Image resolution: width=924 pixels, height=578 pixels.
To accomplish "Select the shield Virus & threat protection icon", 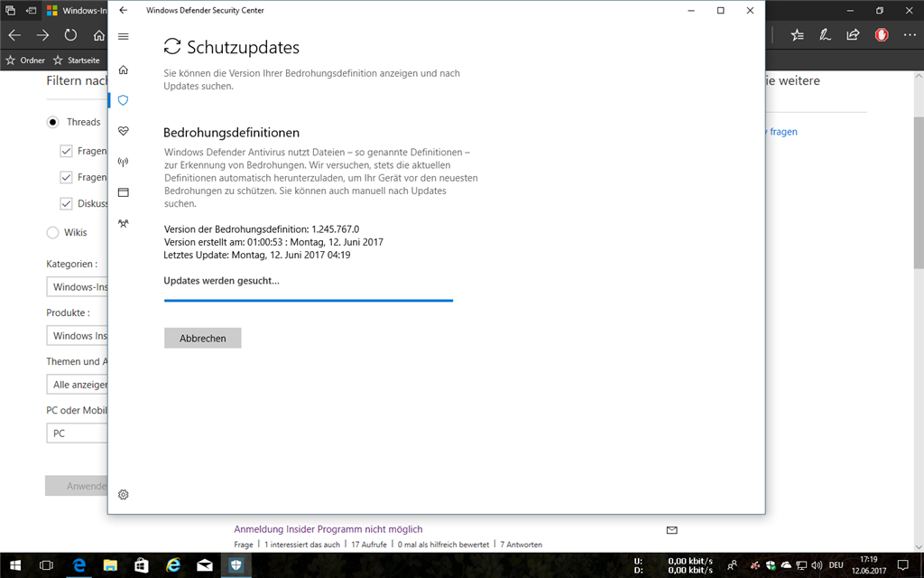I will (x=123, y=100).
